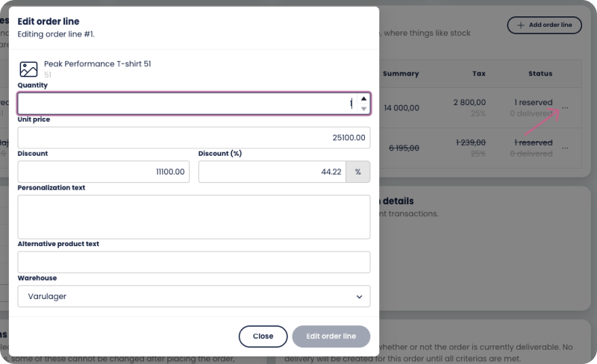Increase quantity with the up arrow
Viewport: 597px width, 364px height.
(363, 98)
